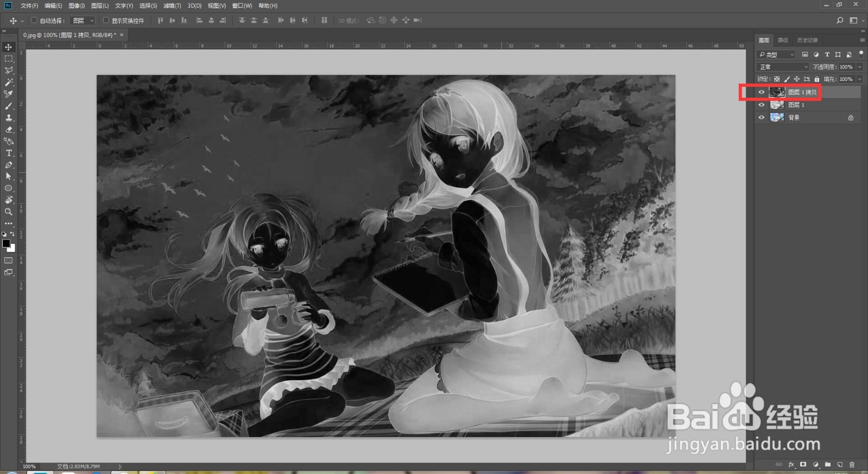The height and width of the screenshot is (474, 868).
Task: Open the 类型 layer filter dropdown
Action: 776,54
